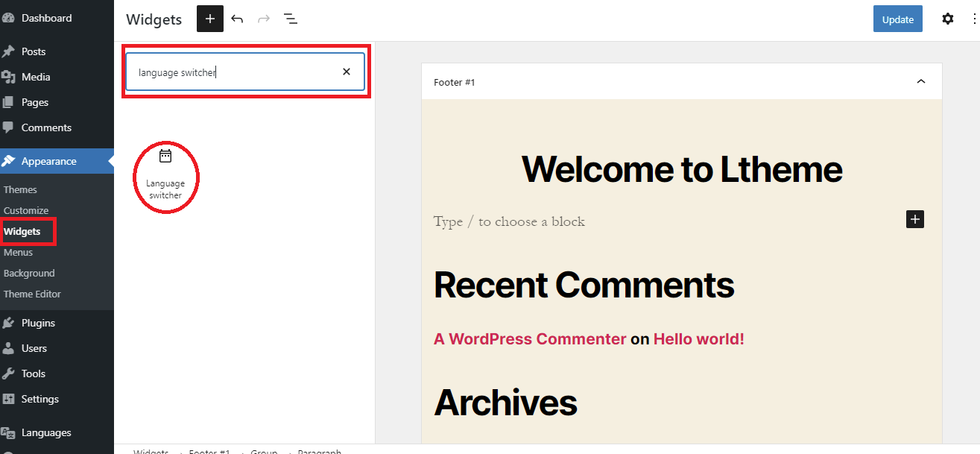Click the Settings sliders icon
980x454 pixels.
[8, 399]
